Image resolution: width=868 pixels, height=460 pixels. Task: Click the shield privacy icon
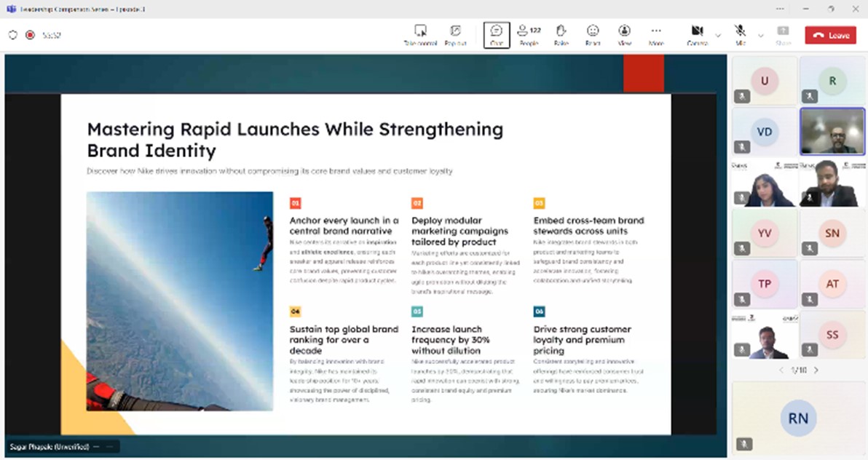(12, 35)
